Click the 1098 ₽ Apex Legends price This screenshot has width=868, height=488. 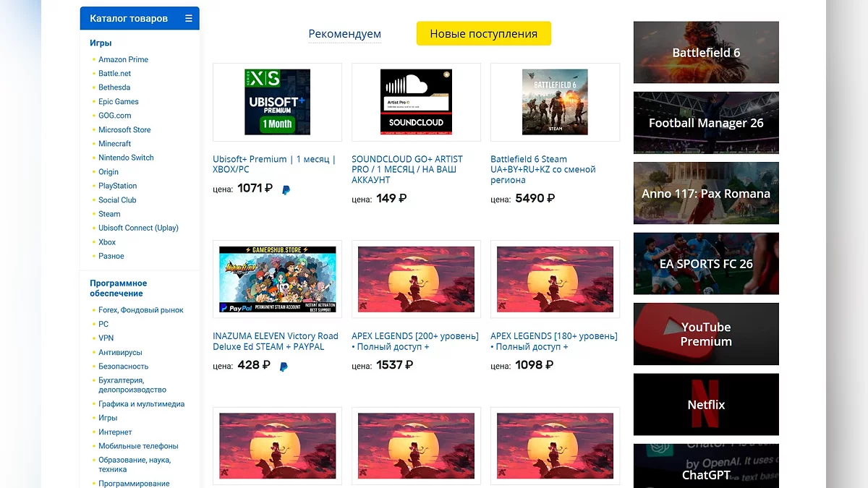[x=535, y=365]
